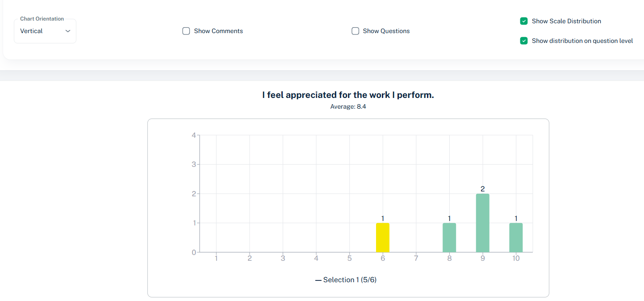Click the chart title about feeling appreciated
The height and width of the screenshot is (301, 644).
348,95
